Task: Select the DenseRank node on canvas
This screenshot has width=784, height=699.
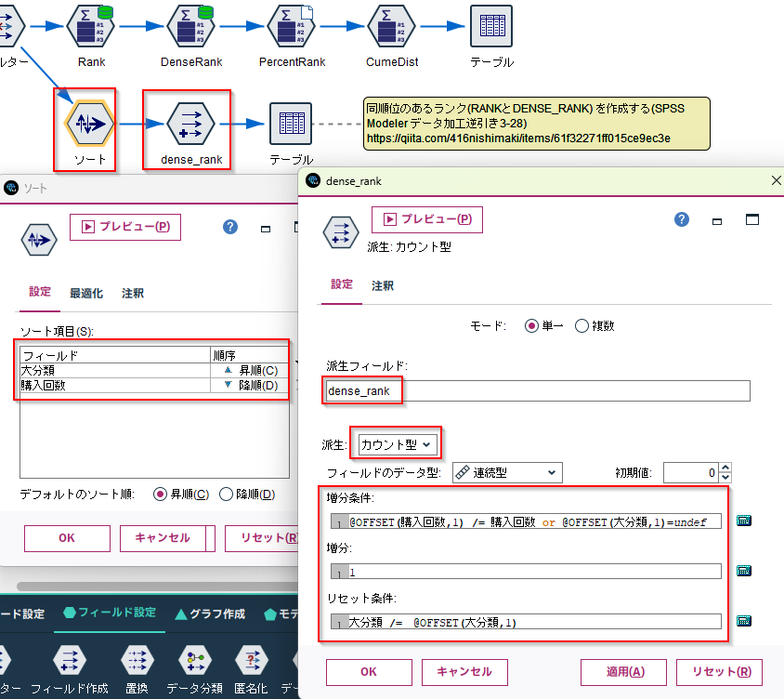Action: pos(191,26)
